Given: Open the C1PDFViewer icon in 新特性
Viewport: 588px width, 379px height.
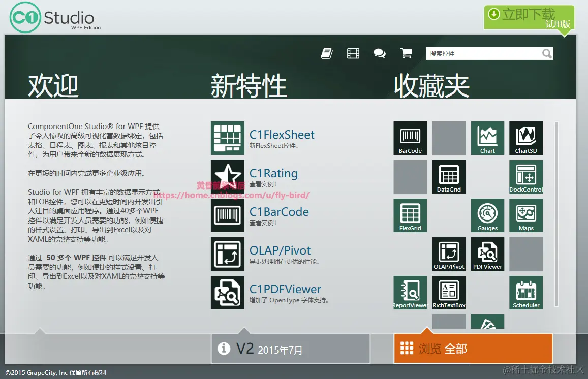Looking at the screenshot, I should coord(227,293).
